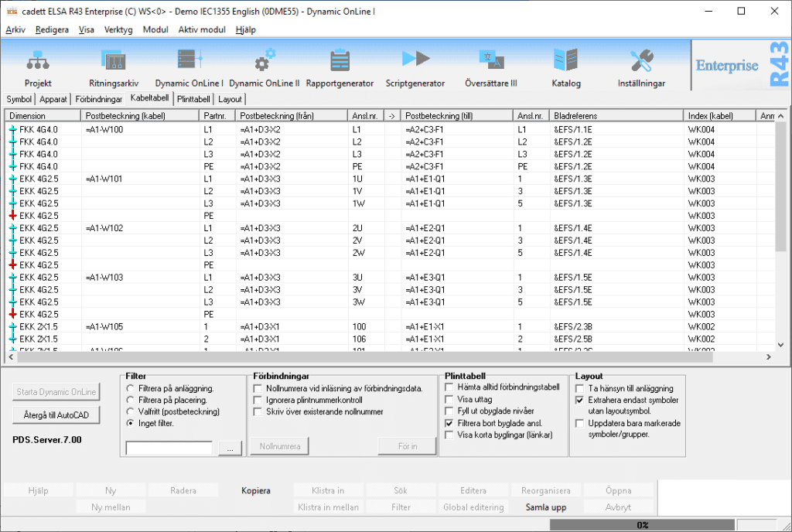Tick the 'Visa uttag' checkbox
Image resolution: width=792 pixels, height=532 pixels.
click(x=450, y=400)
